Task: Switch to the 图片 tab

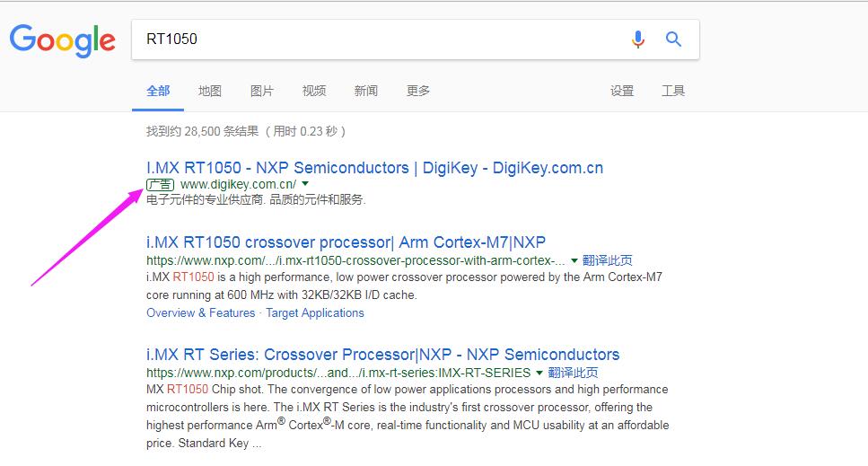Action: click(262, 91)
